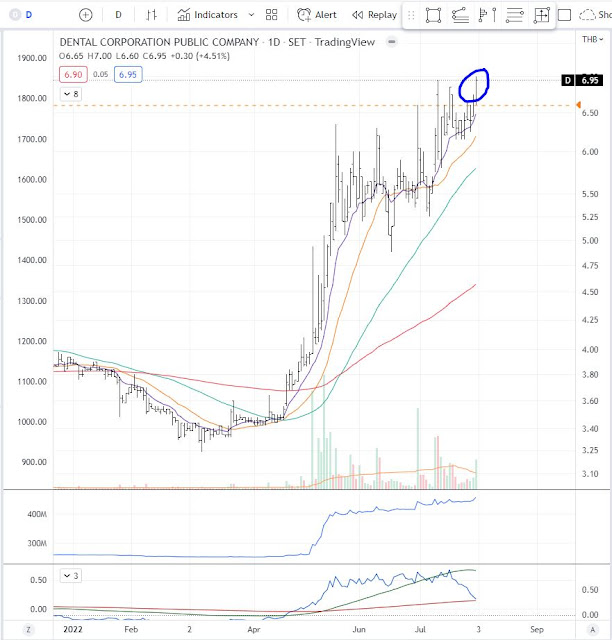This screenshot has width=612, height=640.
Task: Toggle auto scale A button
Action: pos(592,629)
